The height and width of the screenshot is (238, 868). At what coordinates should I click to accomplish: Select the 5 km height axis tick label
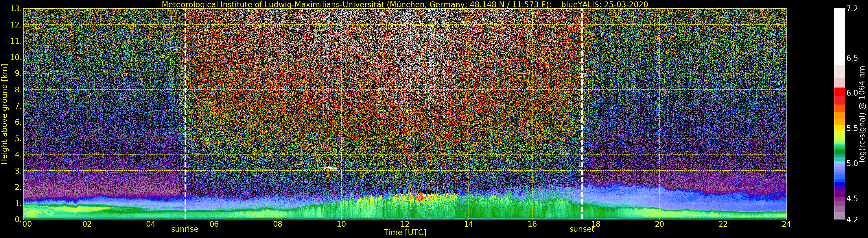tap(18, 139)
